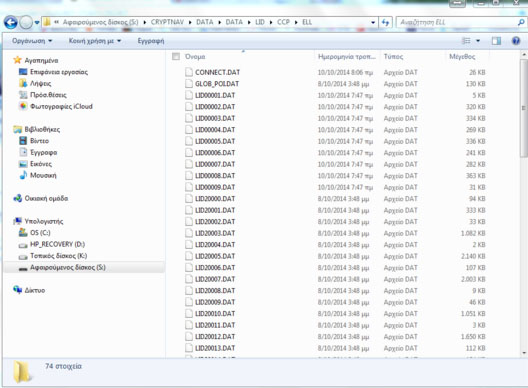Screen dimensions: 528x388
Task: Select the LID00006.DAT file icon
Action: coord(189,153)
